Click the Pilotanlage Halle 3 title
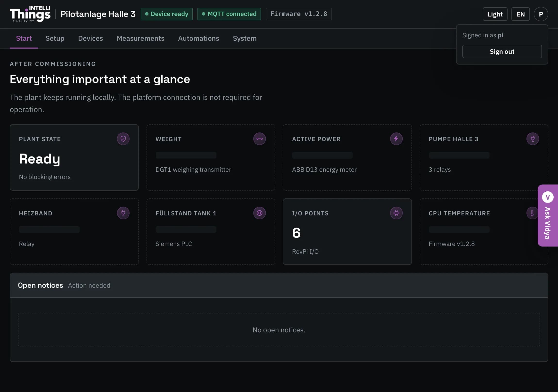 pos(98,14)
